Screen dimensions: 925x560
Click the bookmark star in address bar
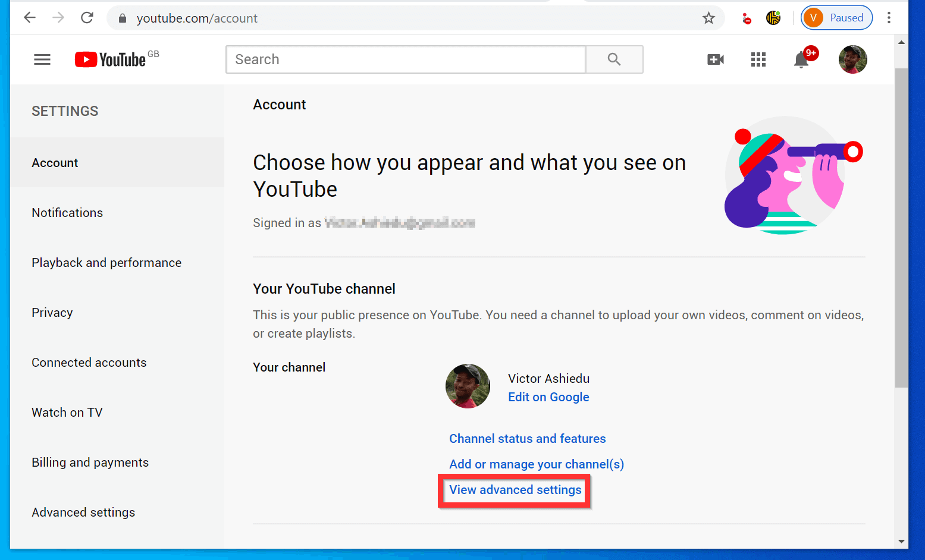tap(708, 18)
